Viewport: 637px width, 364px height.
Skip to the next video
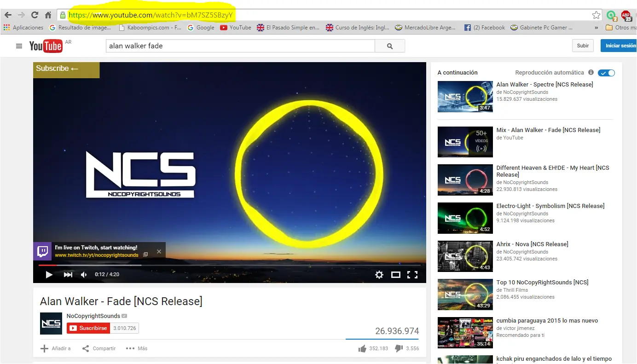[68, 275]
